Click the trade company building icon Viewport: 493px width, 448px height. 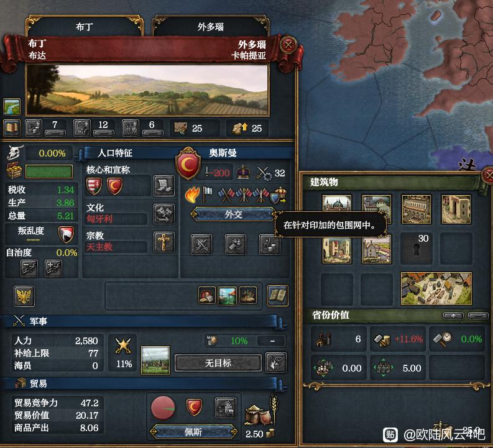click(226, 408)
